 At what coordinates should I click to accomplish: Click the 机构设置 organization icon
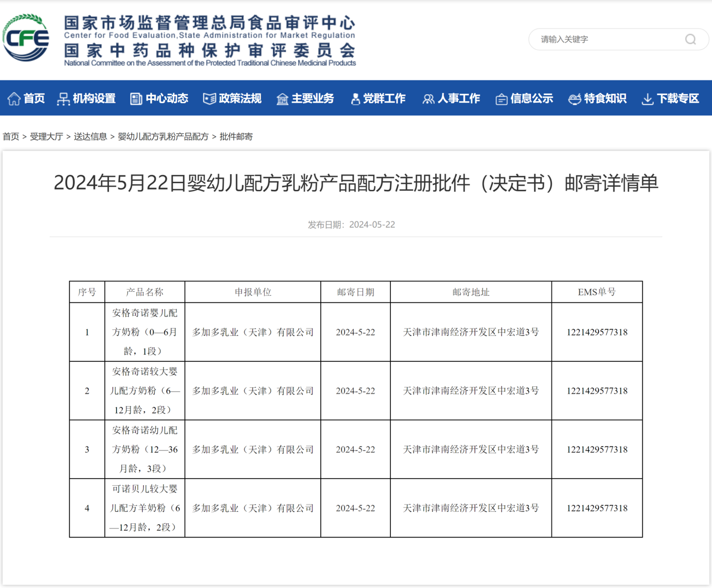click(63, 99)
